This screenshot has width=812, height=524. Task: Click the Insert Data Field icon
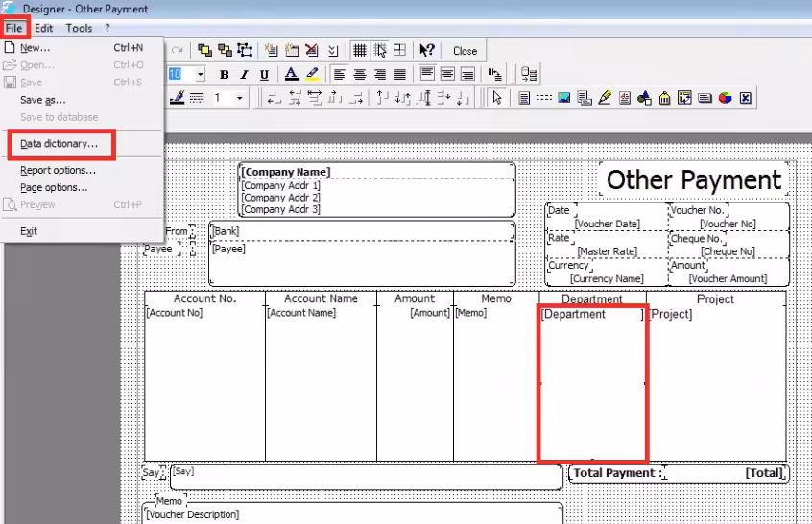pos(528,74)
